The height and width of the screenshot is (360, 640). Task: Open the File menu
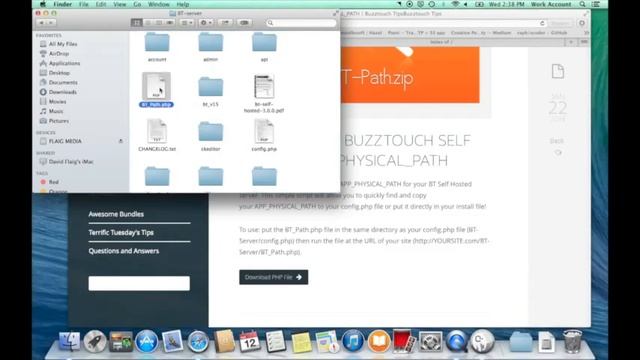pos(84,4)
